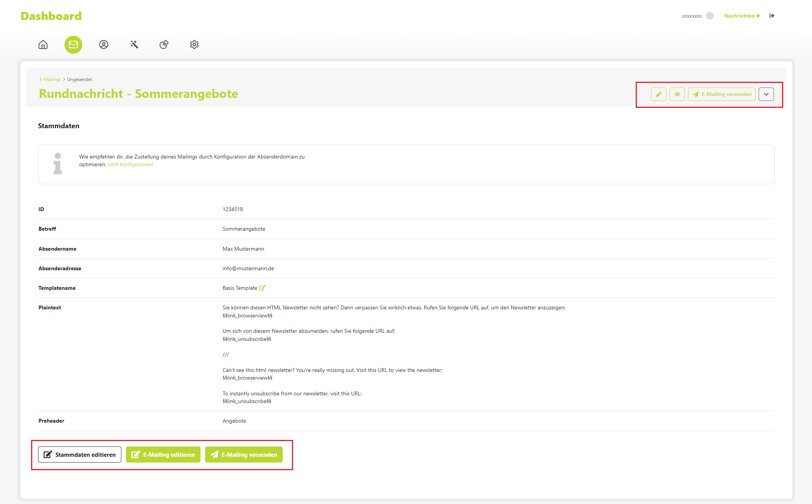The image size is (812, 504).
Task: Click the green E-Mailing versenden button at bottom
Action: tap(244, 454)
